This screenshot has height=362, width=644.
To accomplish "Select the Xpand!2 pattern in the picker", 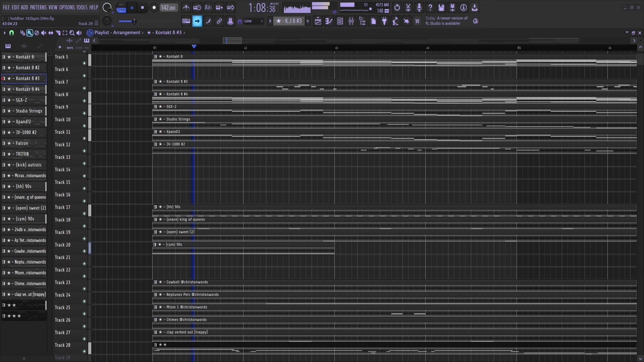I will [23, 122].
